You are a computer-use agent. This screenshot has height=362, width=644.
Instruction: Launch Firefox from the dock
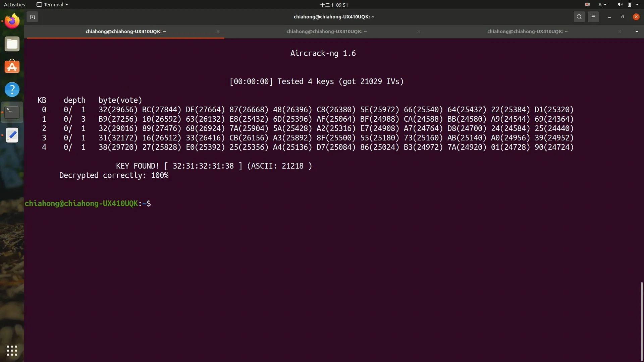pyautogui.click(x=12, y=21)
